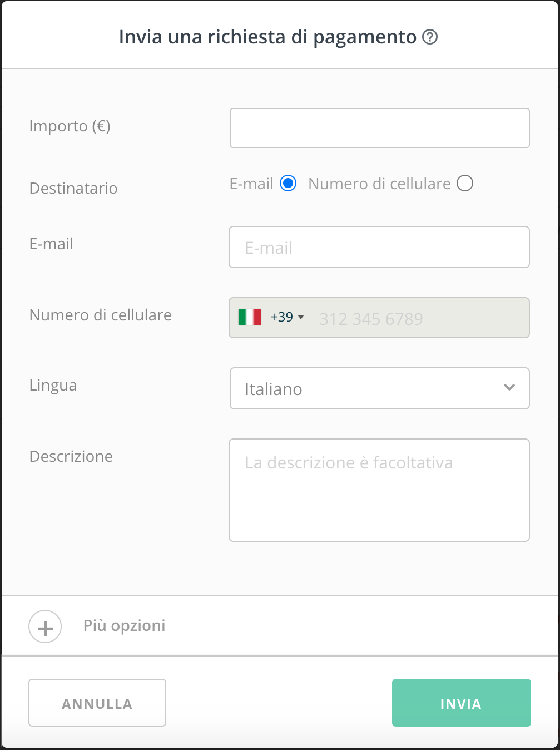Click the Importo (€) amount field
The width and height of the screenshot is (560, 750).
[x=380, y=128]
